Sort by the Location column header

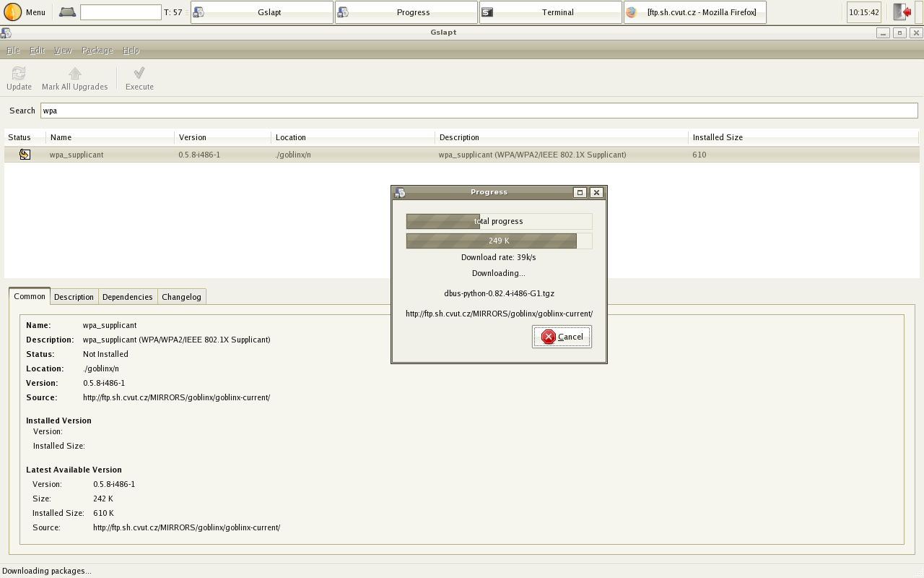point(354,137)
